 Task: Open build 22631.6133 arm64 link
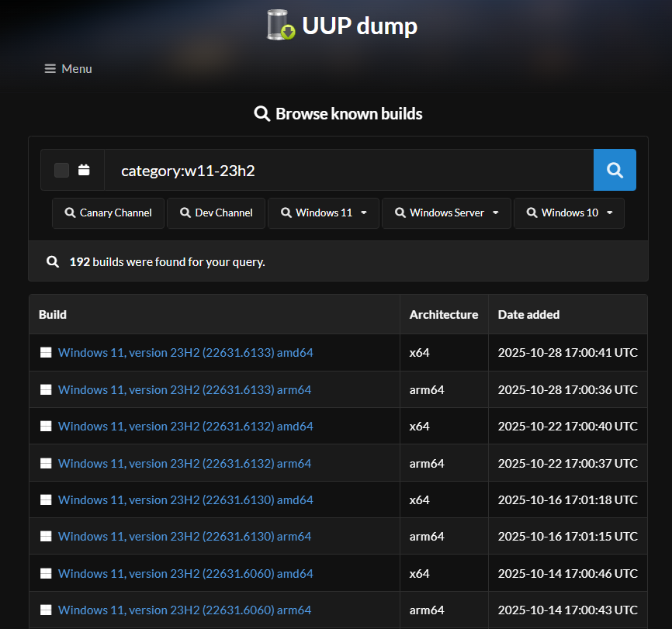[x=184, y=389]
